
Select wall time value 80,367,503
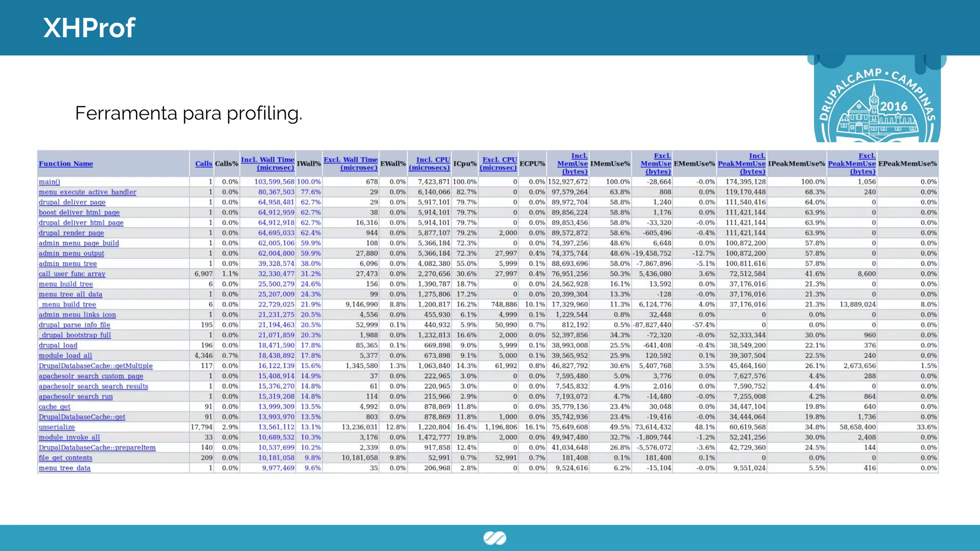click(277, 192)
